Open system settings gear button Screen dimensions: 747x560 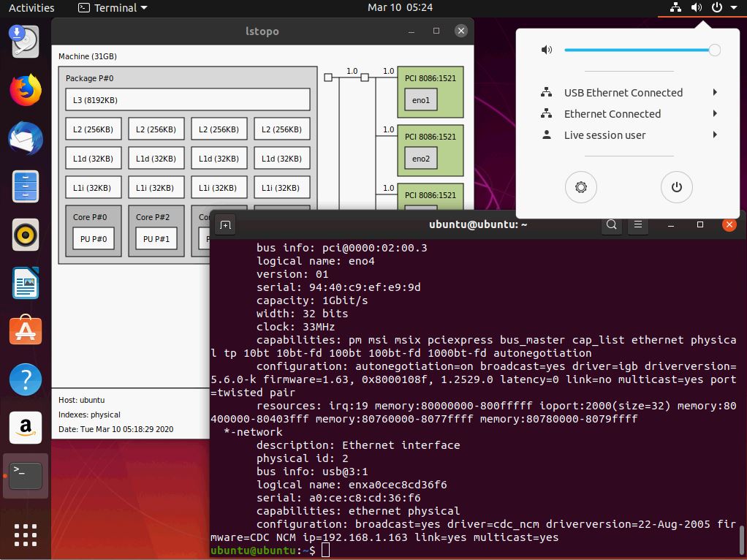tap(581, 187)
